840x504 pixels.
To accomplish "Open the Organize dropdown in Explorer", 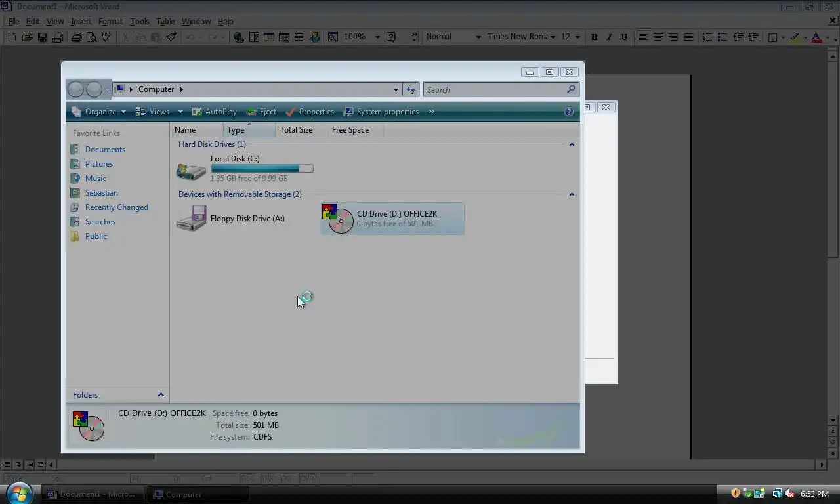I will 98,112.
